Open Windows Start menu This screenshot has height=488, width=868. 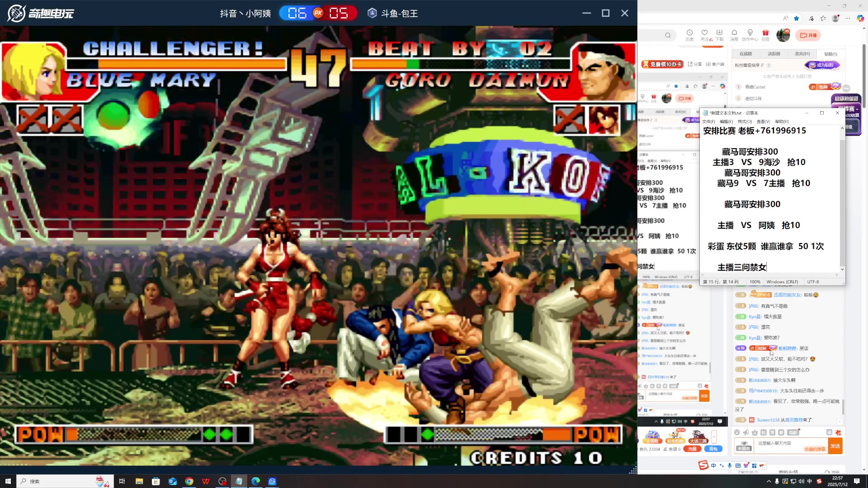(8, 481)
